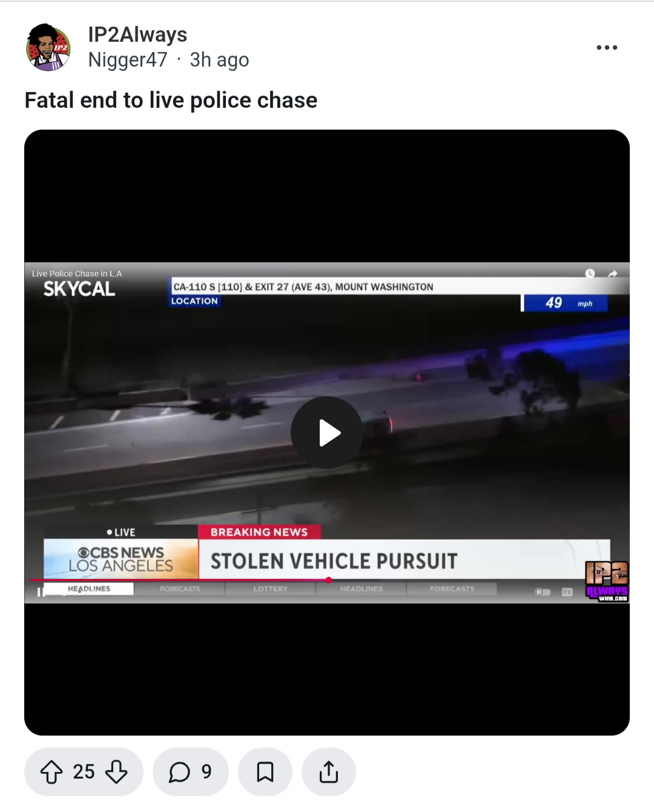Open the IP2Always community avatar

[48, 47]
